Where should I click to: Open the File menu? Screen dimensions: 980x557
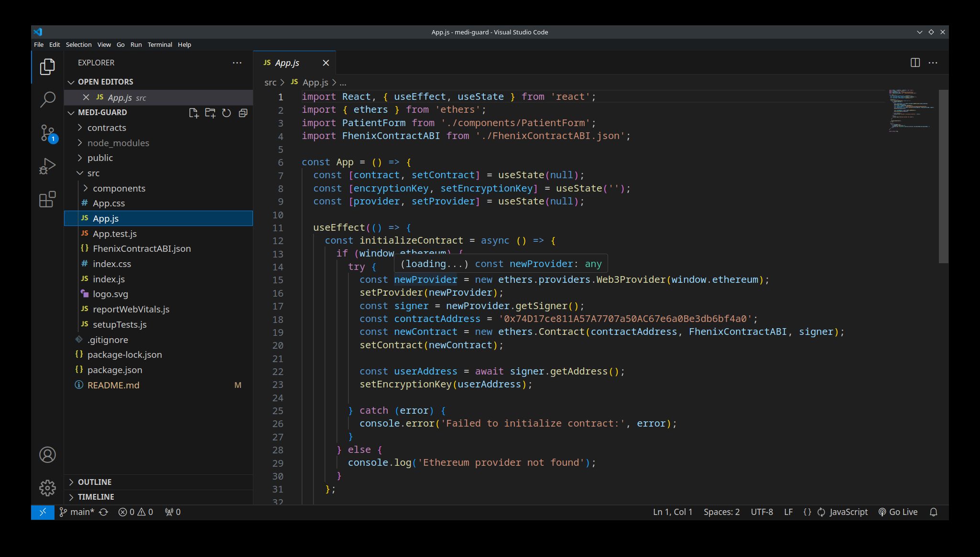[39, 44]
